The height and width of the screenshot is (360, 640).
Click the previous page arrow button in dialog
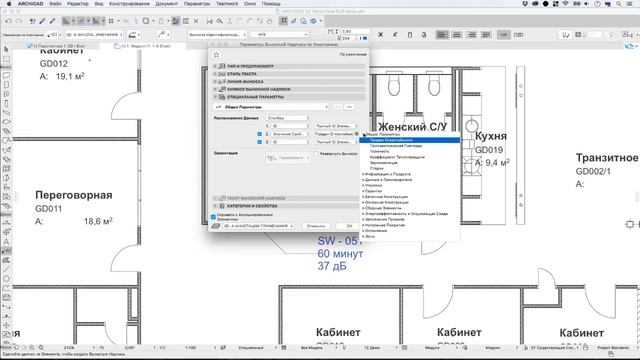[337, 107]
